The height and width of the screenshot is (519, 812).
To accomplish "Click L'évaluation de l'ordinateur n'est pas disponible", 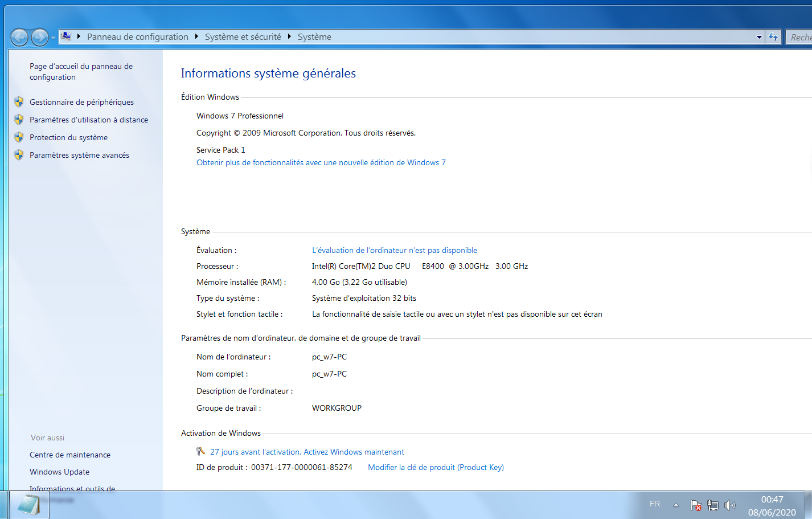I will click(x=395, y=250).
